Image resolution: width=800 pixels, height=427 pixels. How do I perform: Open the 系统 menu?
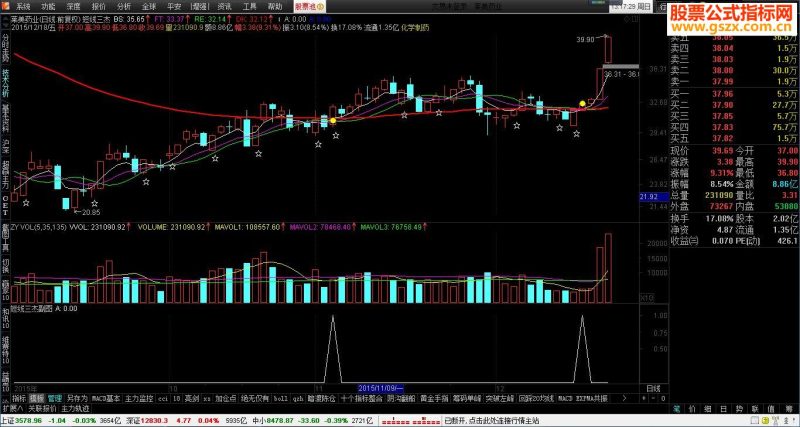[22, 7]
